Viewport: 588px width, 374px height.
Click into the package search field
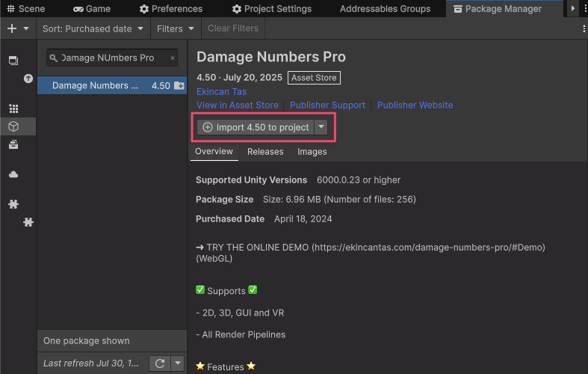coord(112,58)
